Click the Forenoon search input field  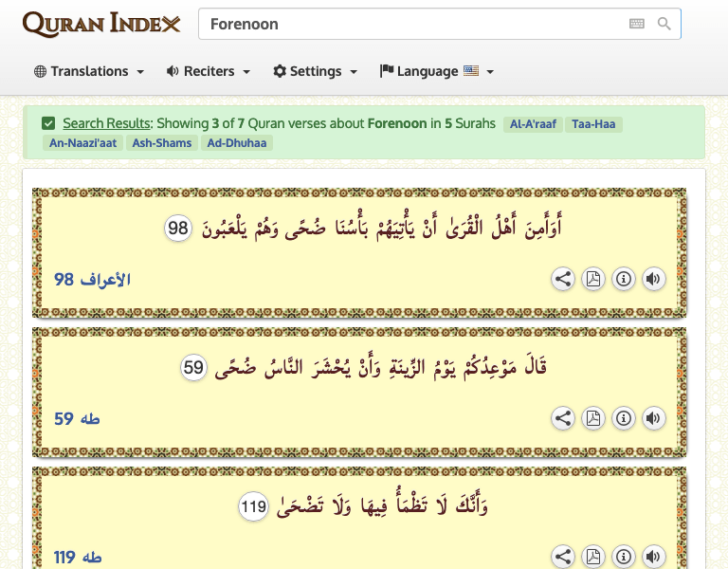[x=408, y=25]
